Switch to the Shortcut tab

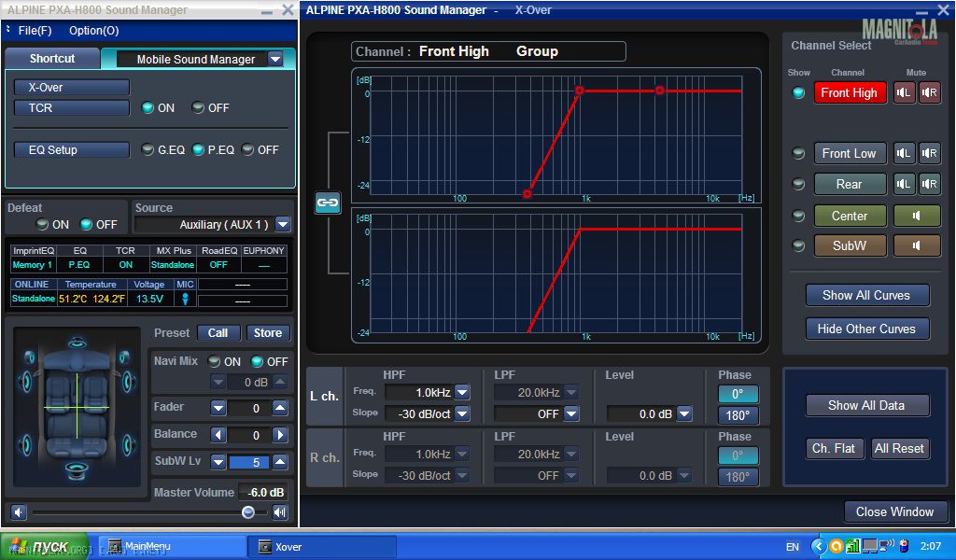(52, 59)
